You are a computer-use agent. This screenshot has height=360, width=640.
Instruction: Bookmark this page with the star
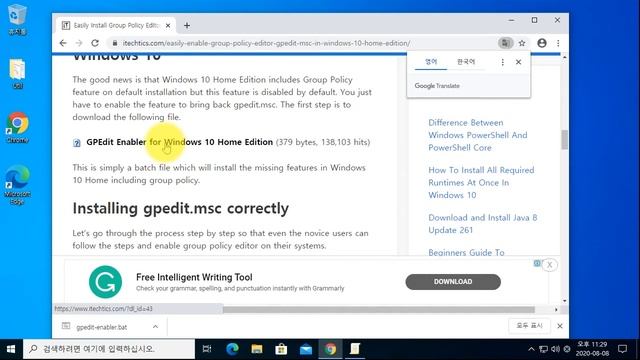(522, 43)
